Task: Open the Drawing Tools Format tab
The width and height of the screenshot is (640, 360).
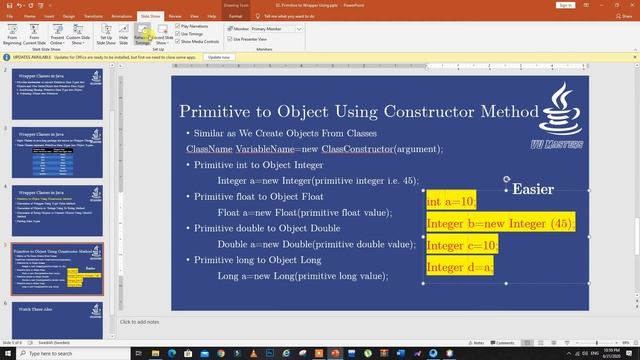Action: [235, 16]
